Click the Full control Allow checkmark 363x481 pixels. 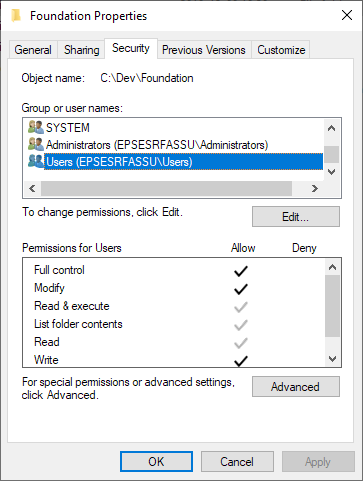pos(241,271)
